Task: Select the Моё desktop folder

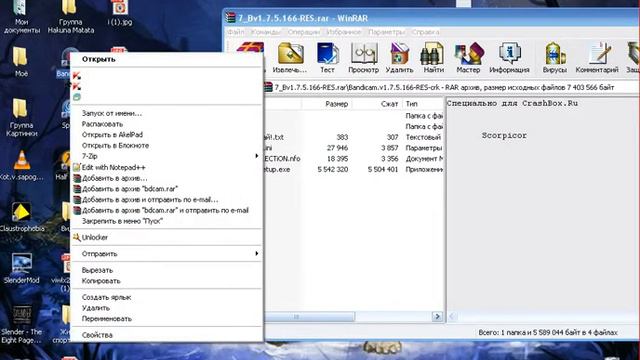Action: pyautogui.click(x=21, y=61)
